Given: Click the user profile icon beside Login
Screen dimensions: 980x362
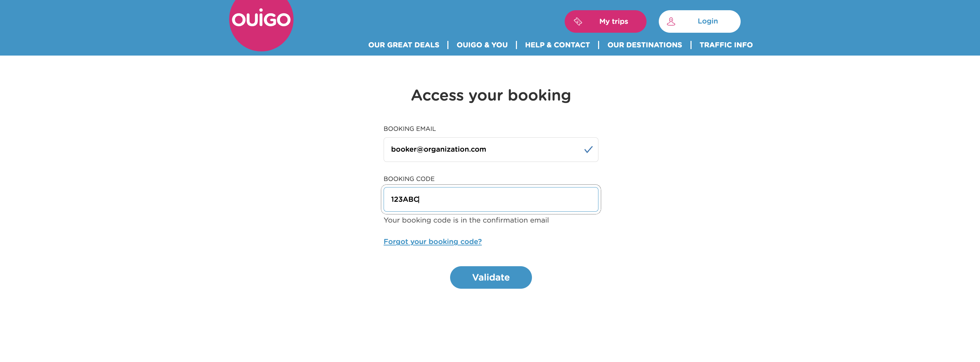Looking at the screenshot, I should click(671, 22).
